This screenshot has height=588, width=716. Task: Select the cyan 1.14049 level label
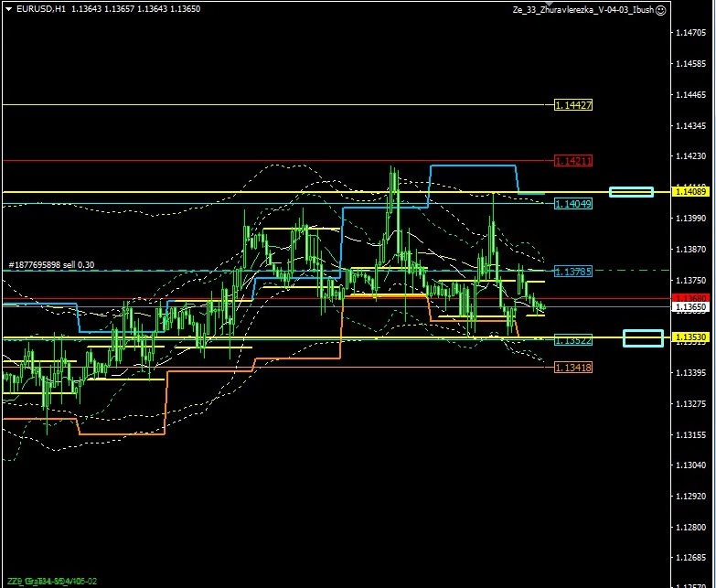click(x=573, y=204)
